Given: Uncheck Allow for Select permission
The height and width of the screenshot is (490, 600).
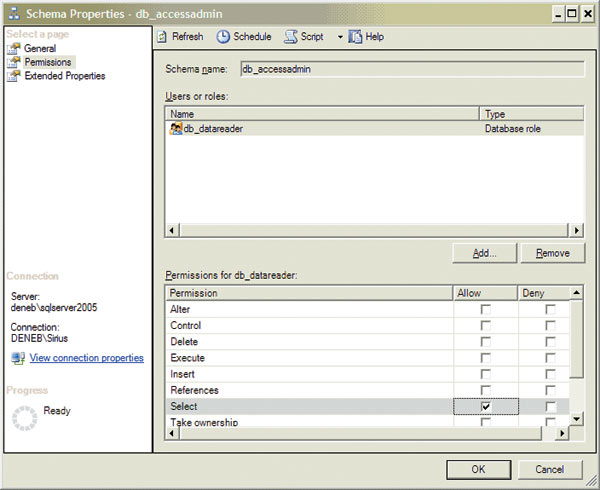Looking at the screenshot, I should pos(486,406).
